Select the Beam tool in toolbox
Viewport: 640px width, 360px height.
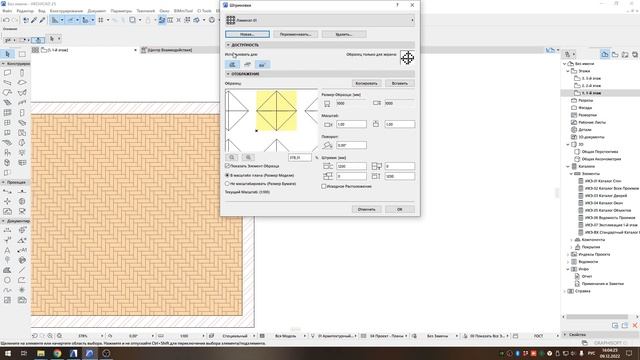7,83
